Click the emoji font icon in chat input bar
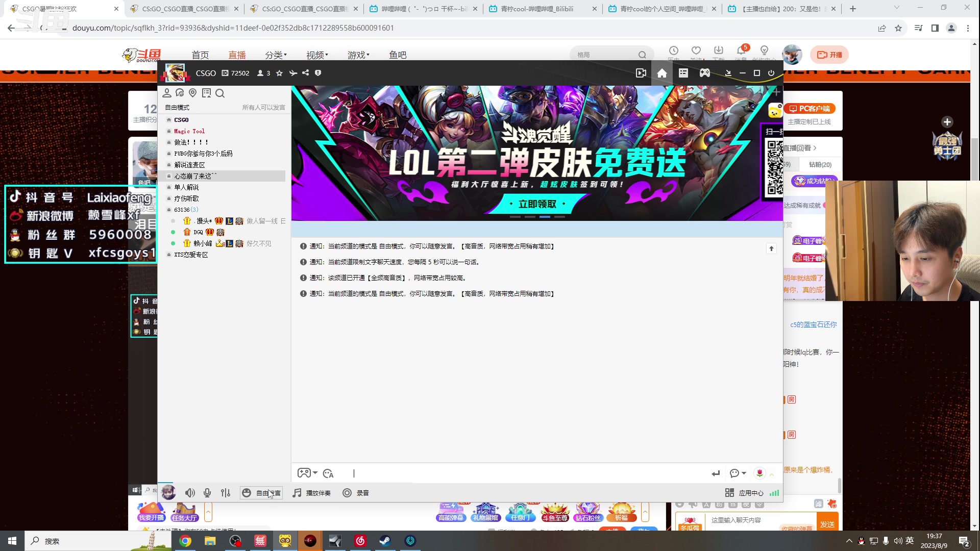 click(x=328, y=473)
